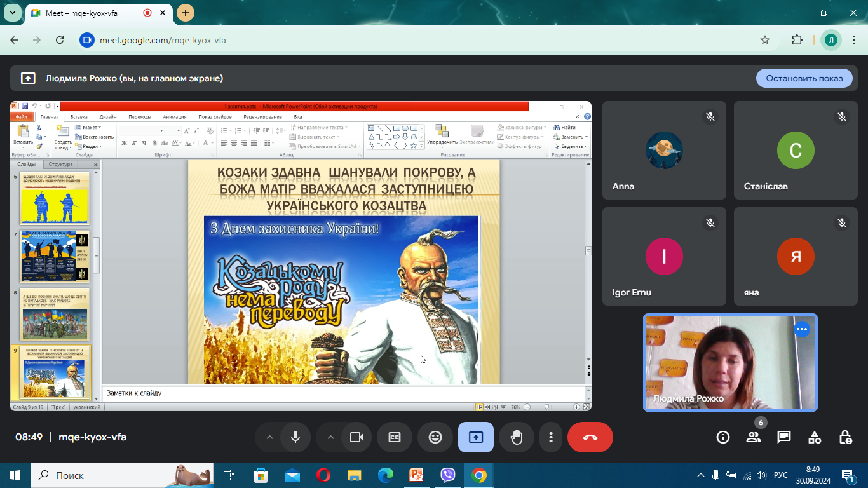The width and height of the screenshot is (868, 488).
Task: Switch to 'Вставка' ribbon tab
Action: [79, 117]
